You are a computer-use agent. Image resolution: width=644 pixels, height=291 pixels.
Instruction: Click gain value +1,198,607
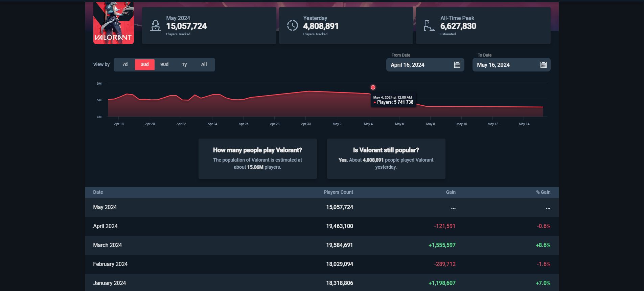point(442,283)
